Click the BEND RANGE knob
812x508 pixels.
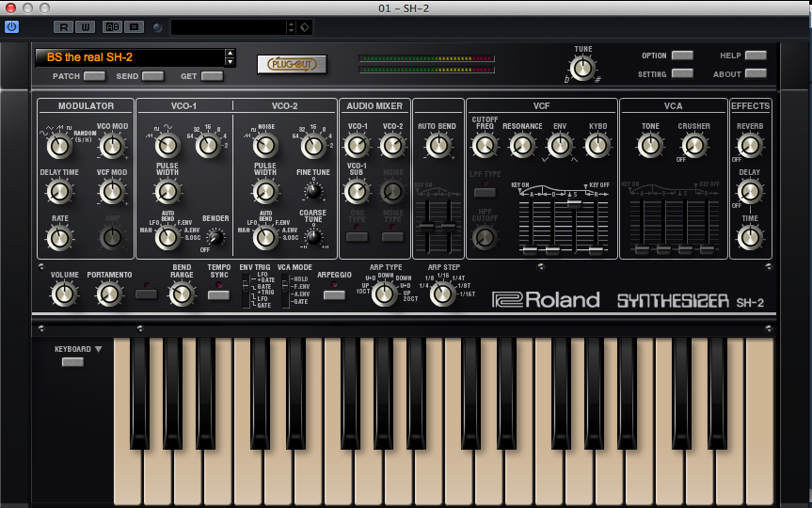(x=182, y=294)
